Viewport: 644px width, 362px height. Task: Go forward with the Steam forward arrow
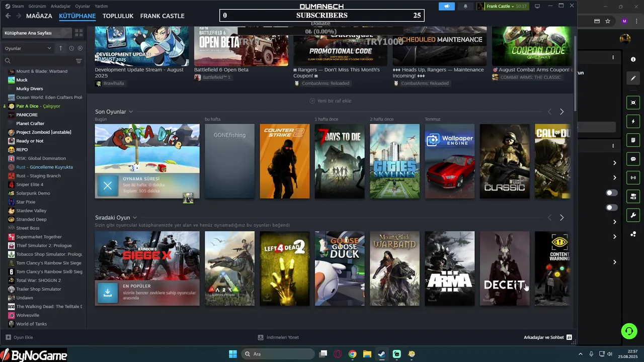coord(19,16)
